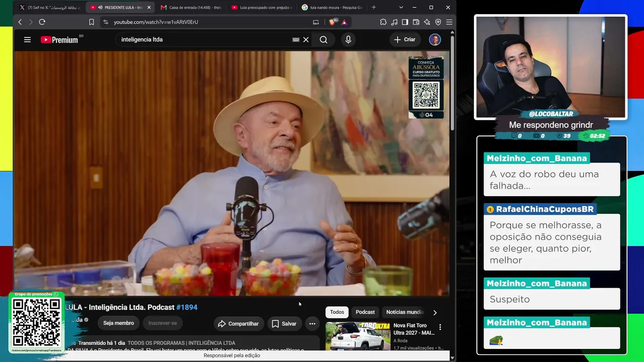Switch to the Google 'lula nando moura' tab

(x=332, y=8)
